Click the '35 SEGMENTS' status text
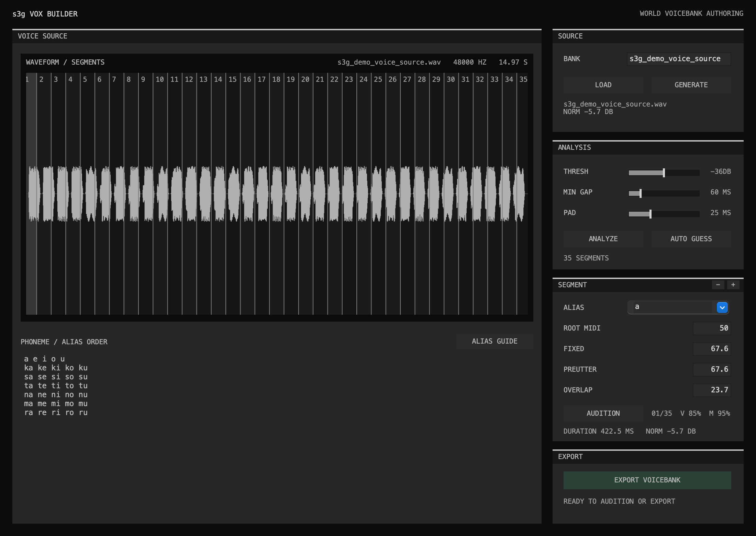This screenshot has height=536, width=756. [x=586, y=258]
